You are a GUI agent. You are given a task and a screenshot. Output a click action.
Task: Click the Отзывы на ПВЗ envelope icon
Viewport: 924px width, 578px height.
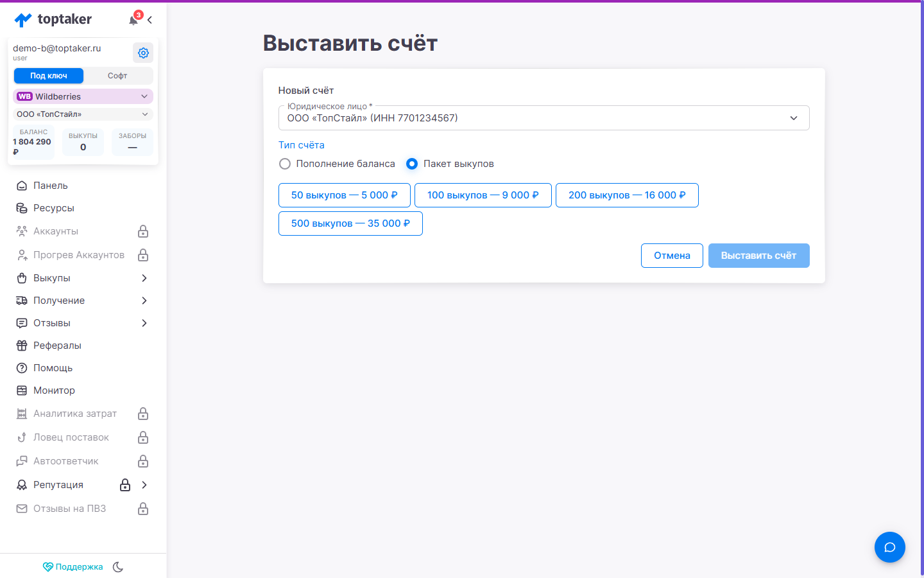22,509
